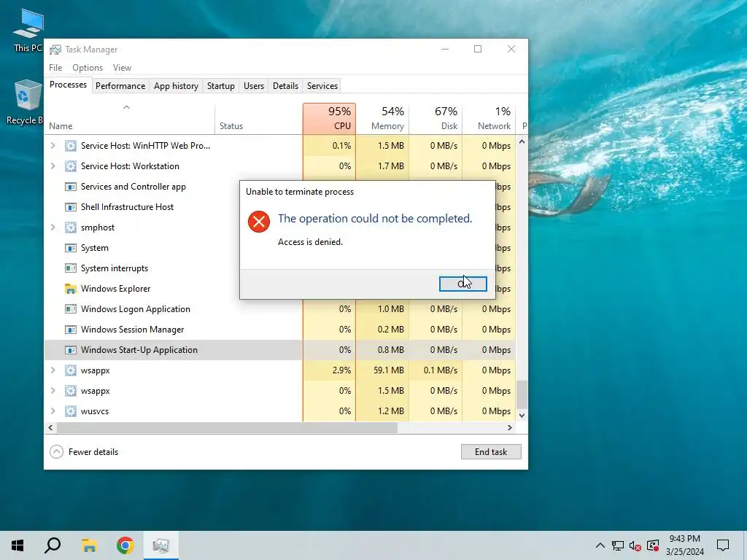Click the Shell Infrastructure Host icon
Viewport: 747px width, 560px height.
pos(71,207)
